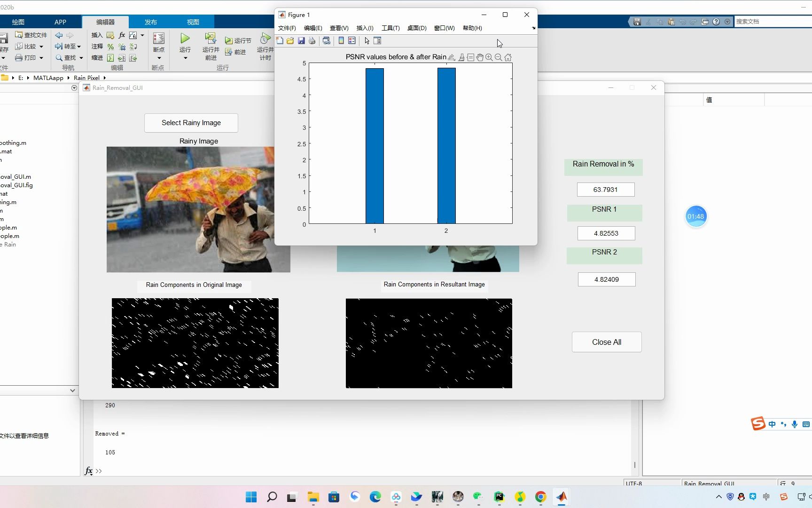This screenshot has height=508, width=812.
Task: Toggle zoom-in mode on the axes toolbar
Action: click(x=489, y=57)
